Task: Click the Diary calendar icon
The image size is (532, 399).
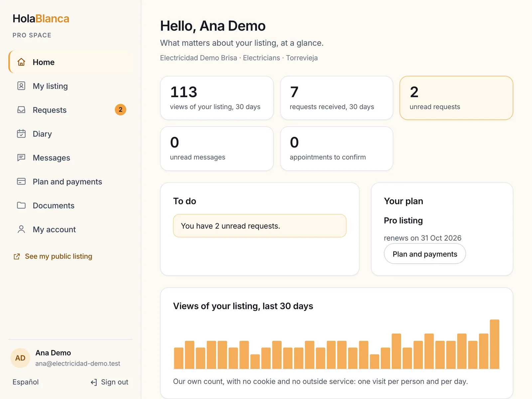Action: click(x=21, y=134)
